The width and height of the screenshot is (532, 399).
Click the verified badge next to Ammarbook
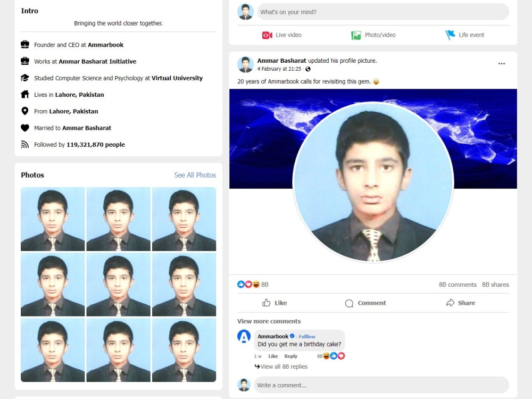pyautogui.click(x=292, y=336)
